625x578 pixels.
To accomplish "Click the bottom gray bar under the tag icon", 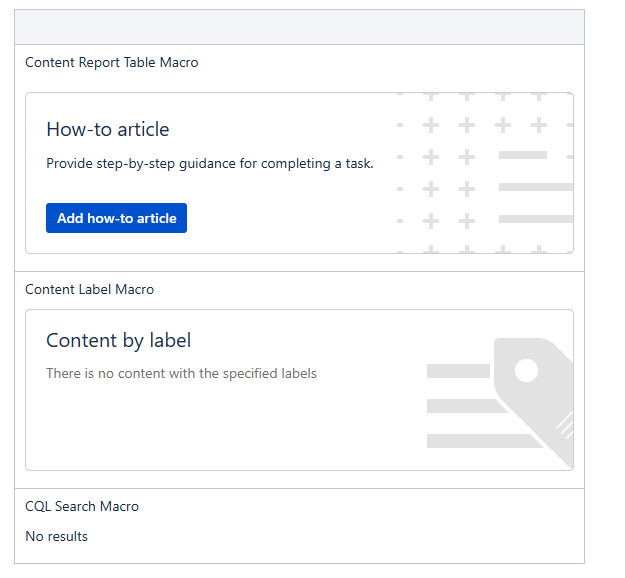I will (x=484, y=441).
